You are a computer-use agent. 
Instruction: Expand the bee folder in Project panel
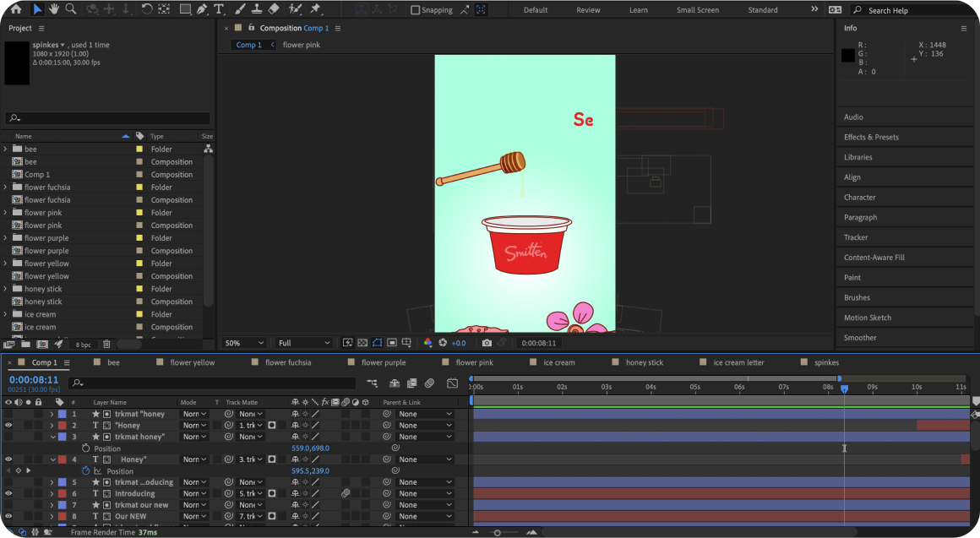tap(6, 149)
